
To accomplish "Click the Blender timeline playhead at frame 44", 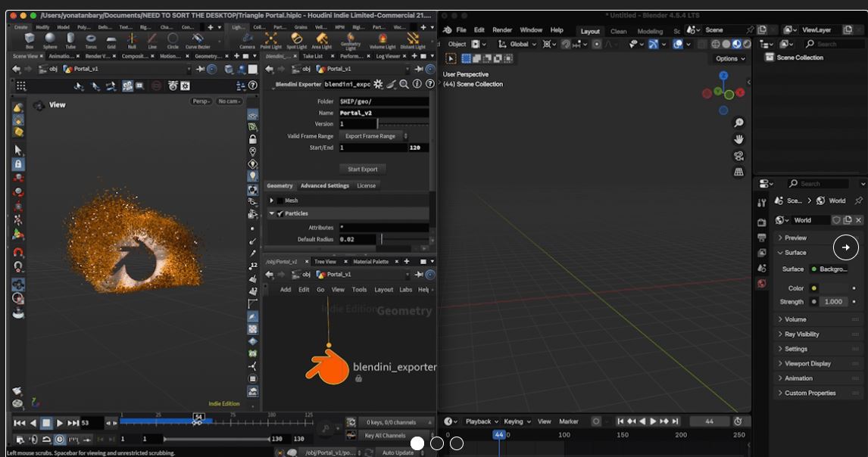I will 499,435.
